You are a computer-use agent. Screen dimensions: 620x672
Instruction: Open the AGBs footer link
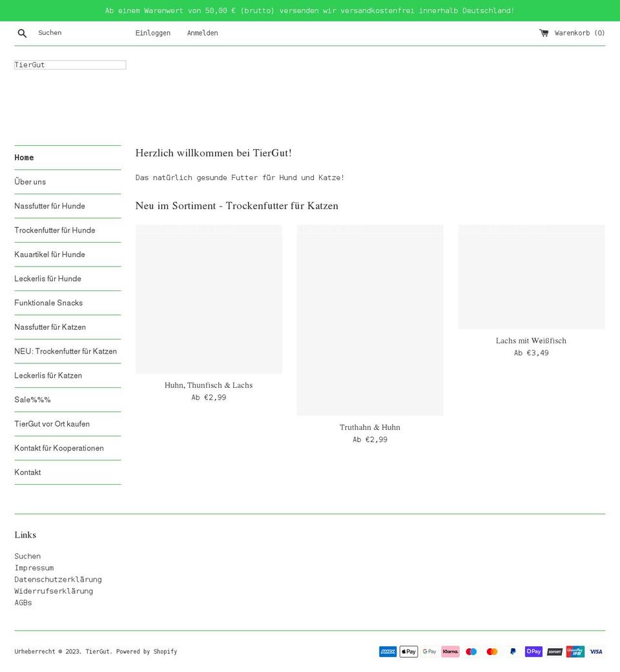point(23,602)
